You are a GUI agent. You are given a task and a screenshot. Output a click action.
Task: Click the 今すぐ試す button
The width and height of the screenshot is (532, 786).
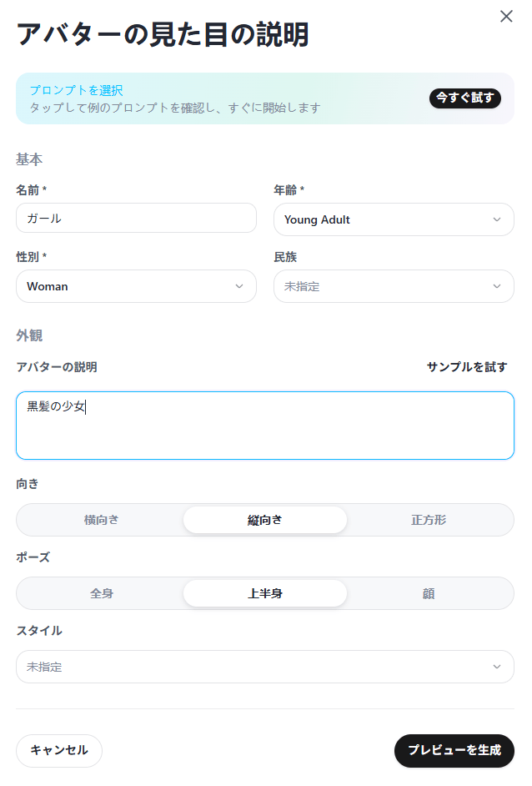coord(464,98)
